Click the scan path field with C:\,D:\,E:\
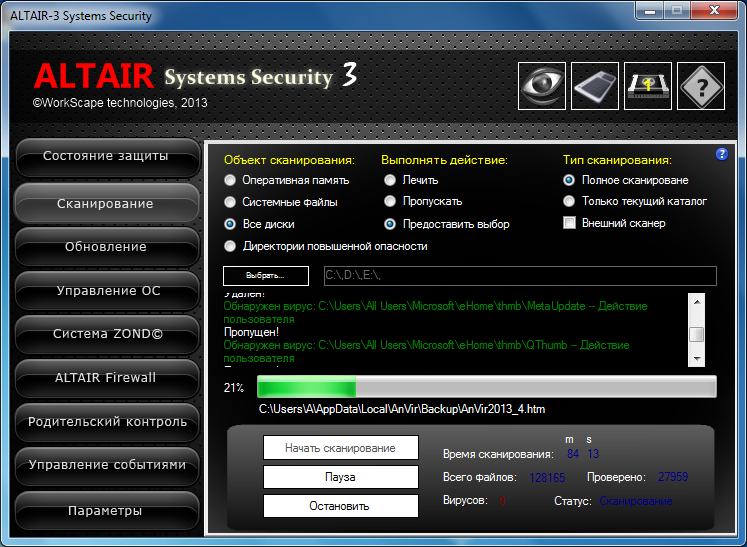 pos(520,276)
